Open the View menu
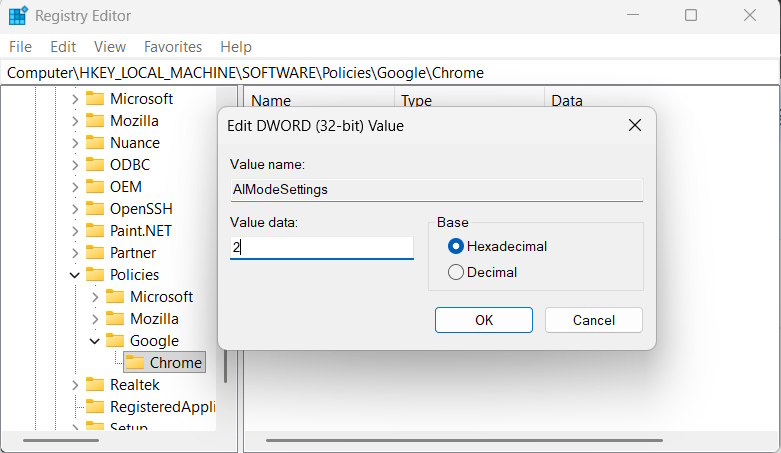 point(110,47)
